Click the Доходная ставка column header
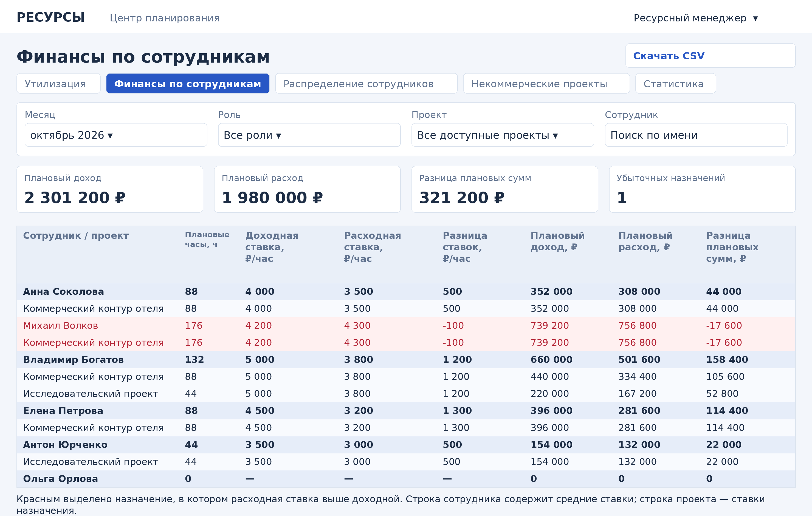 272,247
